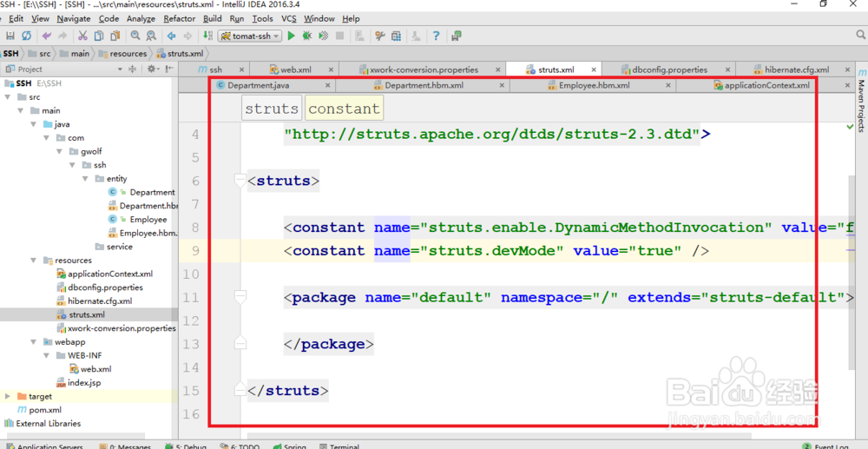
Task: Click the Make Project build icon
Action: pos(207,36)
